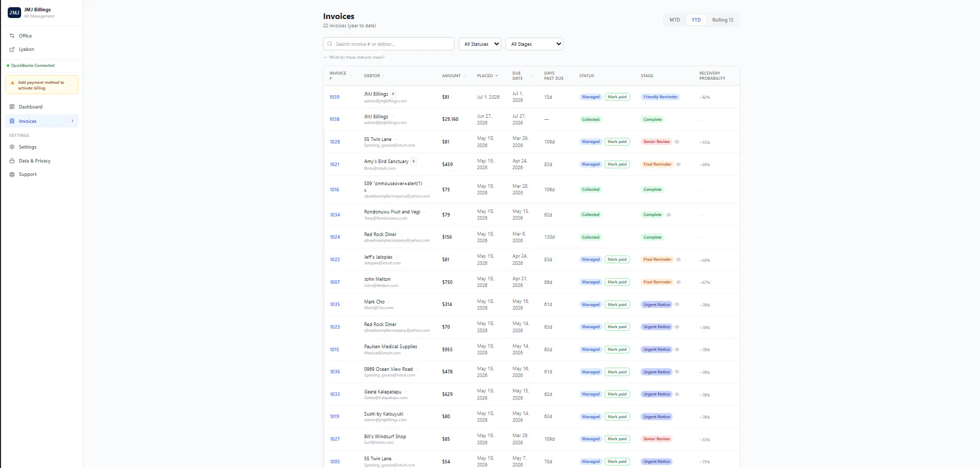This screenshot has width=980, height=468.
Task: Expand "What do these statuses mean?"
Action: [x=354, y=58]
